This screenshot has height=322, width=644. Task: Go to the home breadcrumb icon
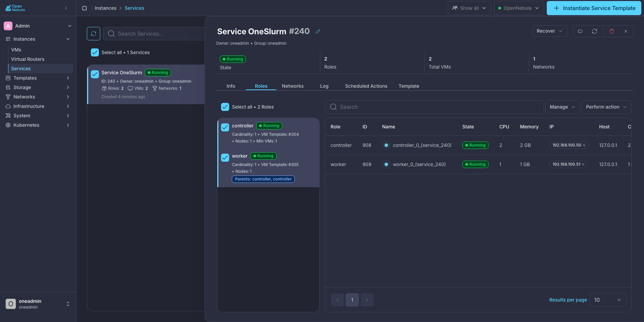click(x=84, y=8)
